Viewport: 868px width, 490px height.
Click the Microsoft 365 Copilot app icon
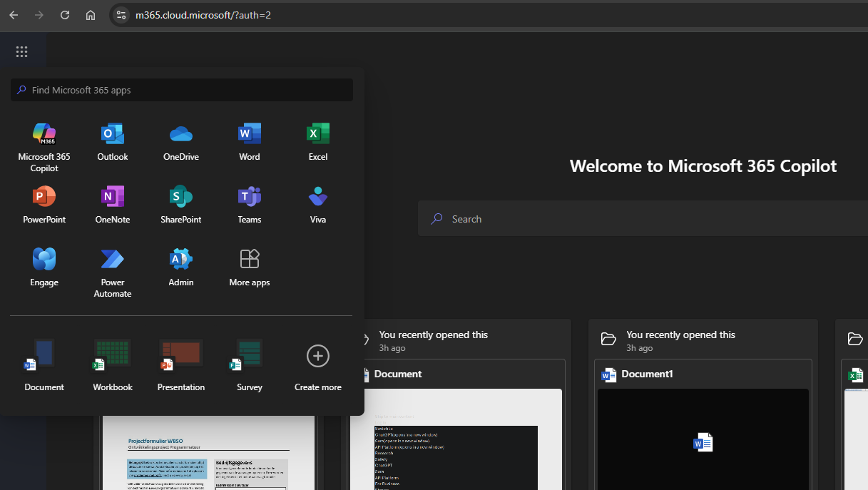pos(44,134)
